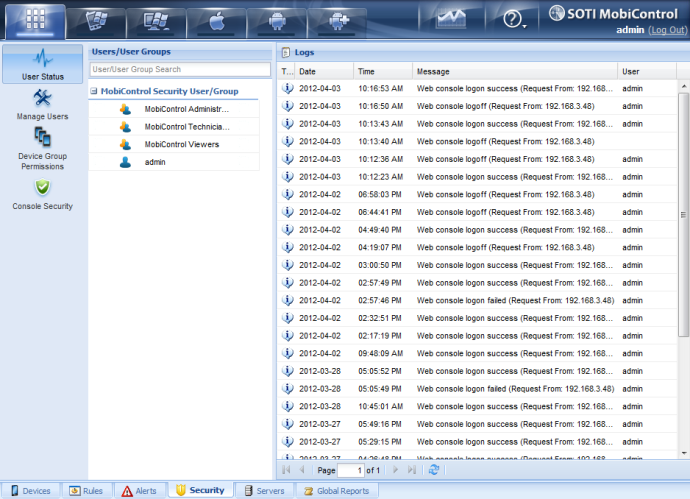Click the logs scrollbar up arrow
This screenshot has height=499, width=690.
(683, 86)
